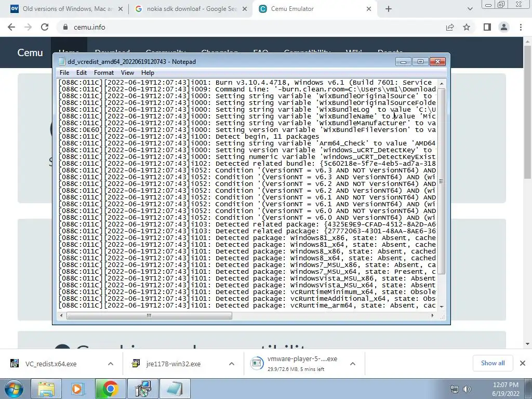The image size is (532, 399).
Task: Bookmark this page with star icon
Action: [x=467, y=27]
